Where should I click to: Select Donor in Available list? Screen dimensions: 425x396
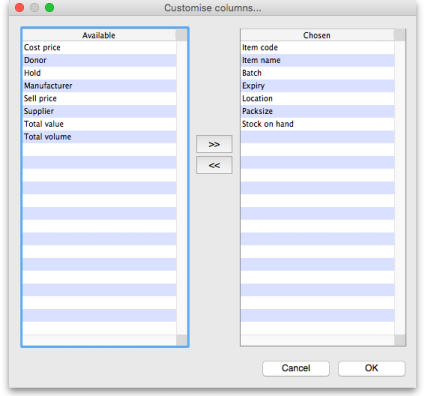click(x=99, y=60)
